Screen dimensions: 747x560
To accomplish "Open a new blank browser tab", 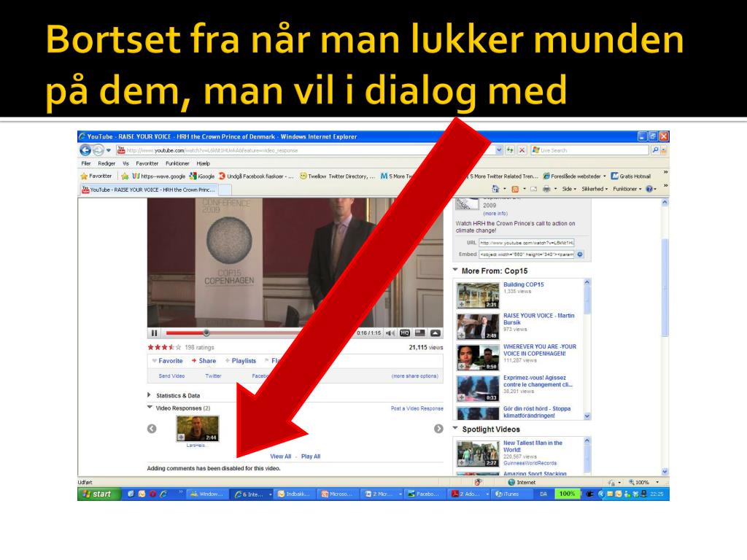I will (x=225, y=190).
